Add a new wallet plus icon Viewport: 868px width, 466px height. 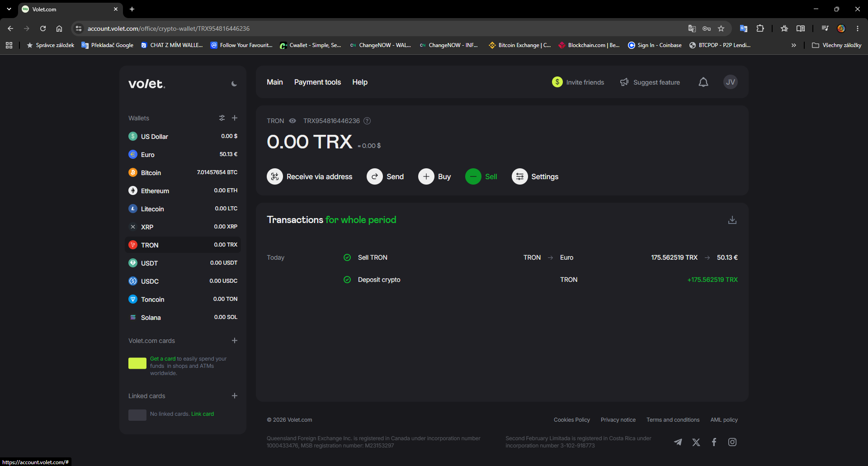click(235, 118)
